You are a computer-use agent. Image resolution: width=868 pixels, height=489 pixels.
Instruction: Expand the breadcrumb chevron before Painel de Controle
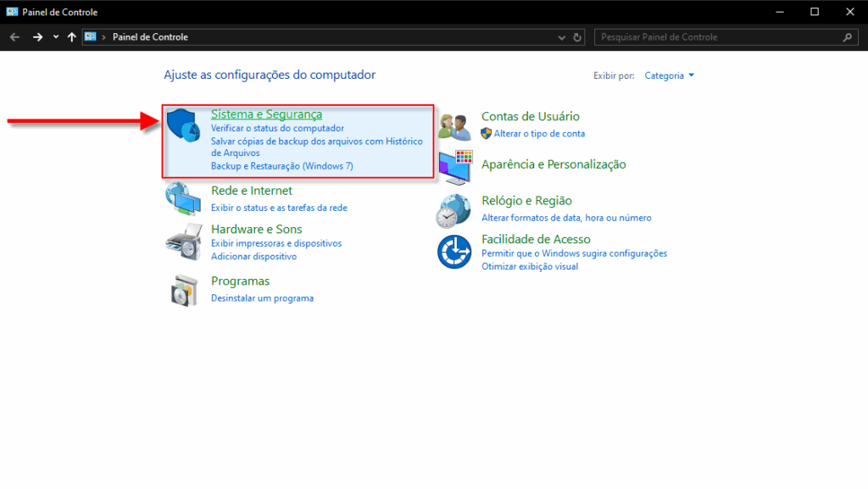pos(103,37)
